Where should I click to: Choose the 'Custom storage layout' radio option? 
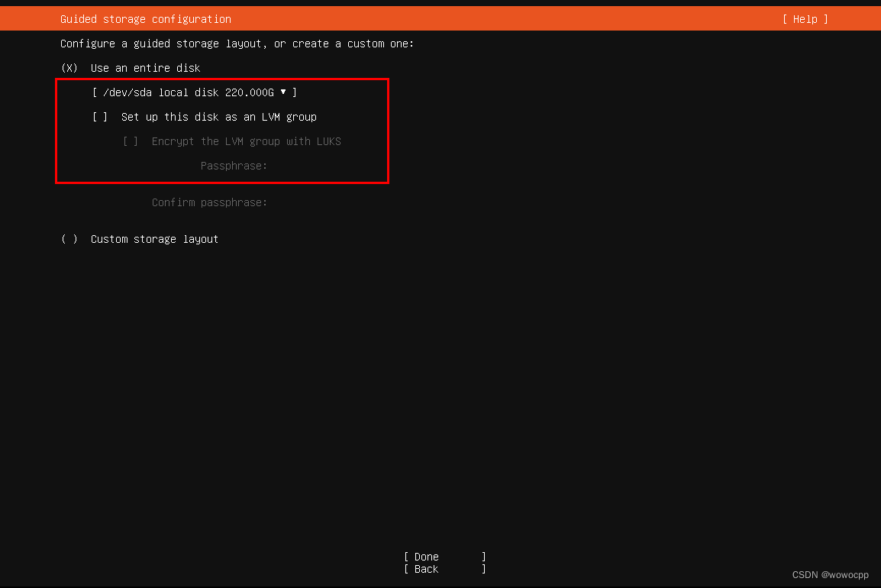pos(69,239)
